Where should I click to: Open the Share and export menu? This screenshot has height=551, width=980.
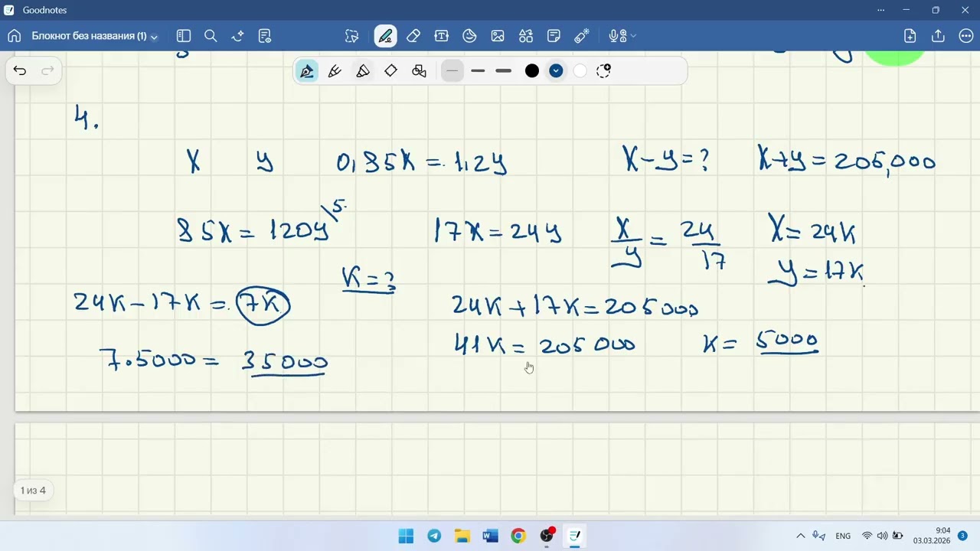pyautogui.click(x=938, y=36)
